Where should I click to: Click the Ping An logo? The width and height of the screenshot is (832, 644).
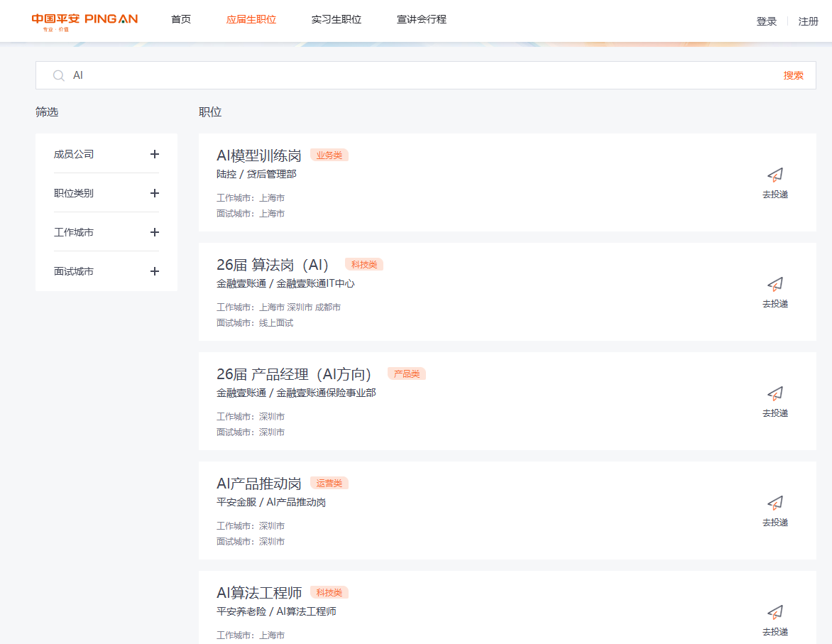pyautogui.click(x=84, y=21)
